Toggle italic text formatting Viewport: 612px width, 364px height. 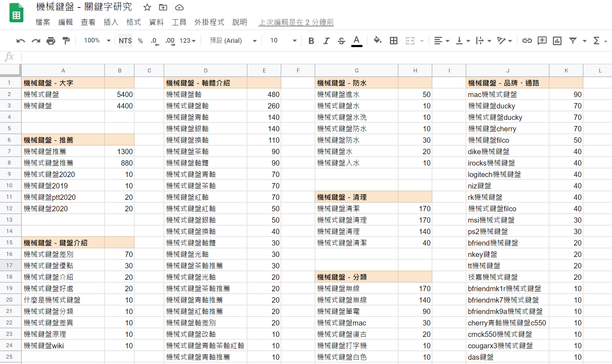[x=326, y=41]
